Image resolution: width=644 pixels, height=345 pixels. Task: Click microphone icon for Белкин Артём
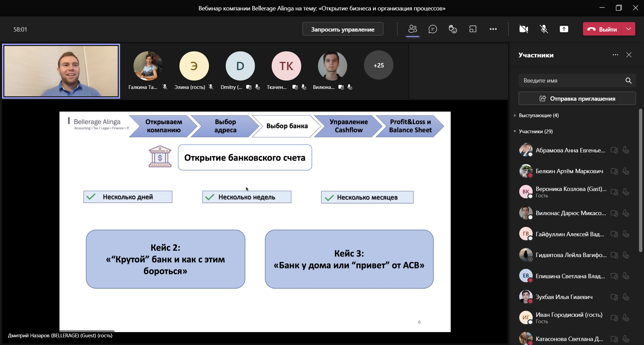pyautogui.click(x=626, y=171)
